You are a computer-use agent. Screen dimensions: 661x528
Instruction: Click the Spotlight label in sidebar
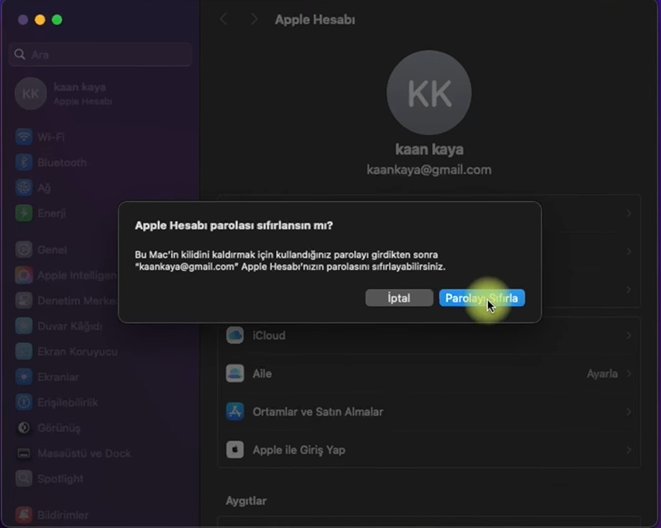(60, 479)
